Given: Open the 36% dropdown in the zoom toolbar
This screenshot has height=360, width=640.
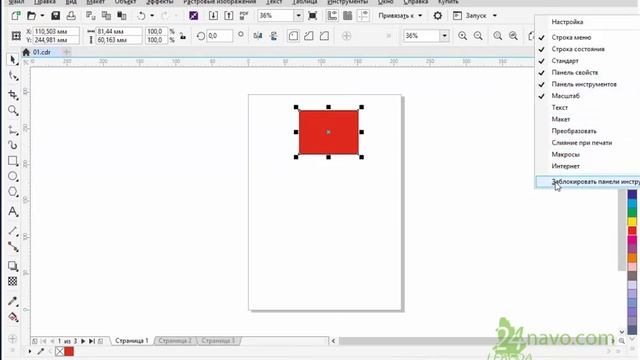Looking at the screenshot, I should 444,36.
